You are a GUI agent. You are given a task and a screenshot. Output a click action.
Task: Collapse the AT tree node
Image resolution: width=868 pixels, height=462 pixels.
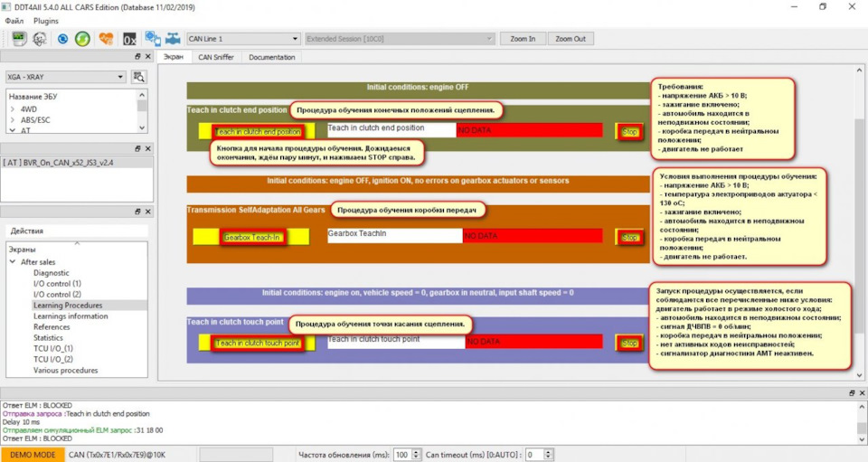point(12,130)
